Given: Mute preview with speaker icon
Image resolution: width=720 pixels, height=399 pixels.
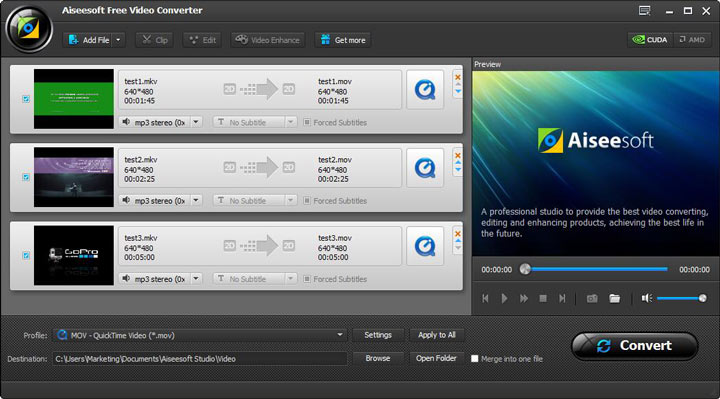Looking at the screenshot, I should (x=647, y=298).
